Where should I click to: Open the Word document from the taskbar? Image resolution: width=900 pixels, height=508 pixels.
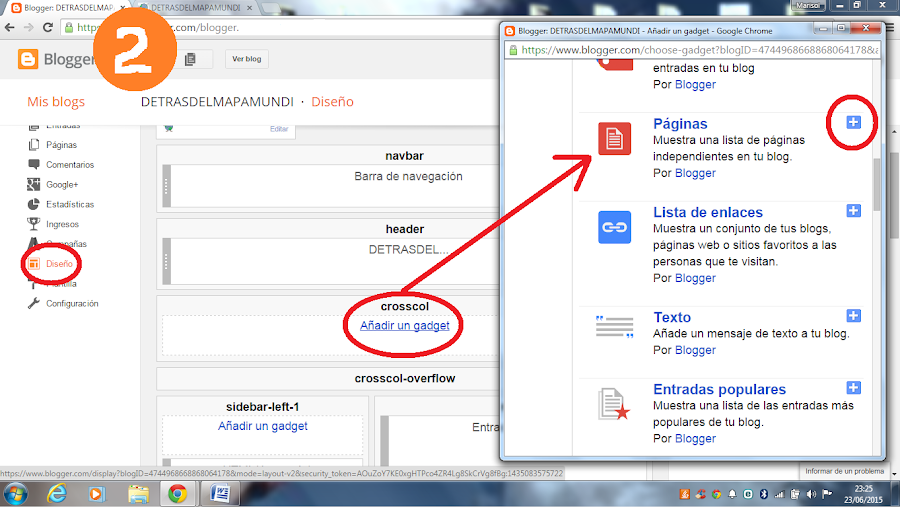pos(220,494)
